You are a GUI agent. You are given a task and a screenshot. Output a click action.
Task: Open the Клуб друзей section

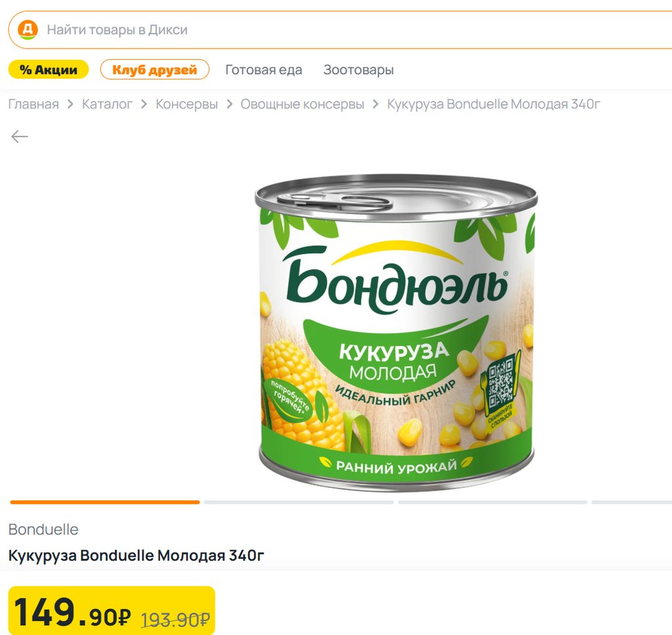[154, 70]
